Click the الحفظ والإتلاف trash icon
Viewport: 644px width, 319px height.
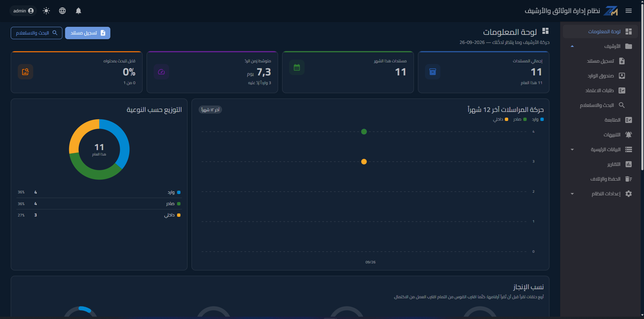pyautogui.click(x=629, y=179)
